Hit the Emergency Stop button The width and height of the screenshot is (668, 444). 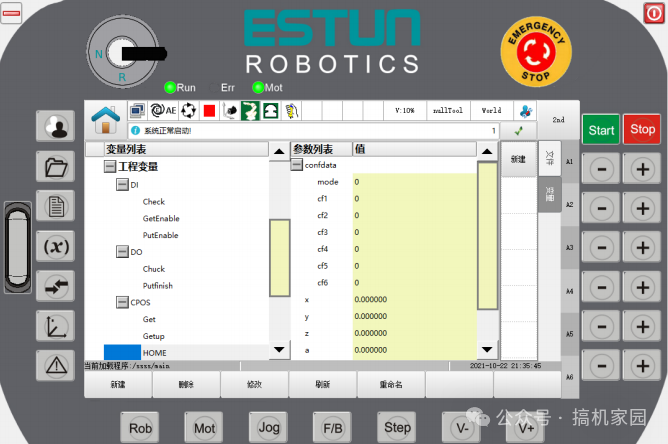click(x=536, y=52)
